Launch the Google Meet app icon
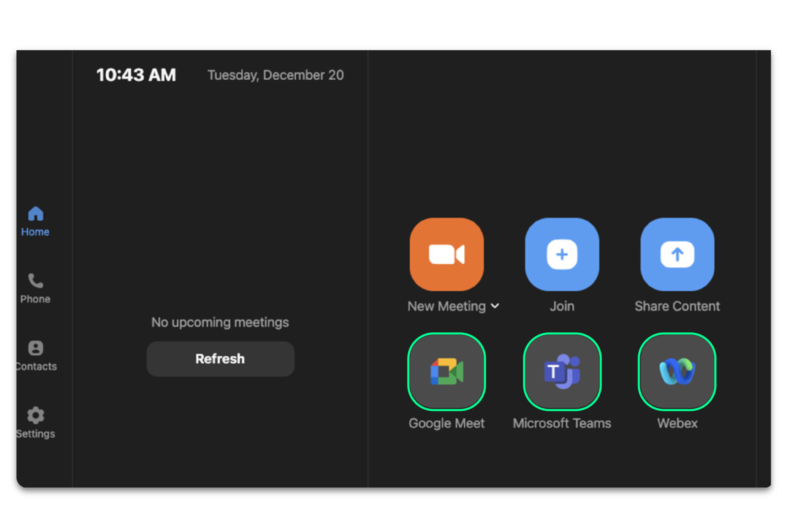Viewport: 791px width, 532px height. tap(446, 372)
